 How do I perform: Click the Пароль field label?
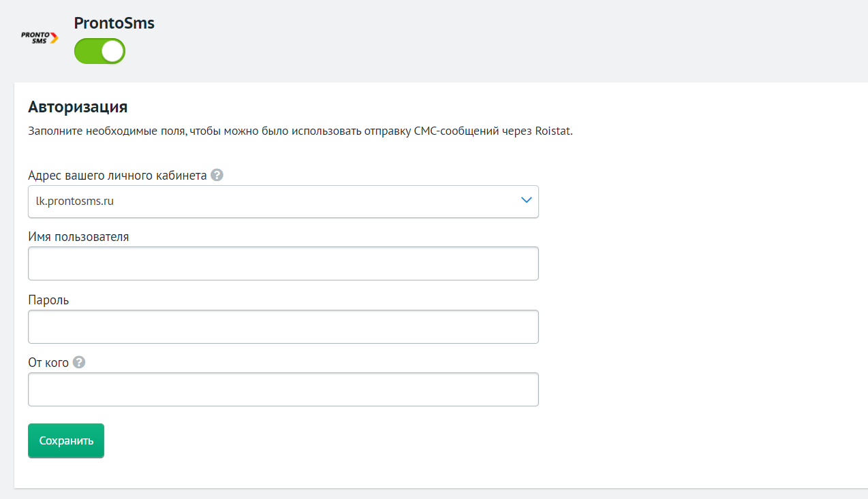48,300
